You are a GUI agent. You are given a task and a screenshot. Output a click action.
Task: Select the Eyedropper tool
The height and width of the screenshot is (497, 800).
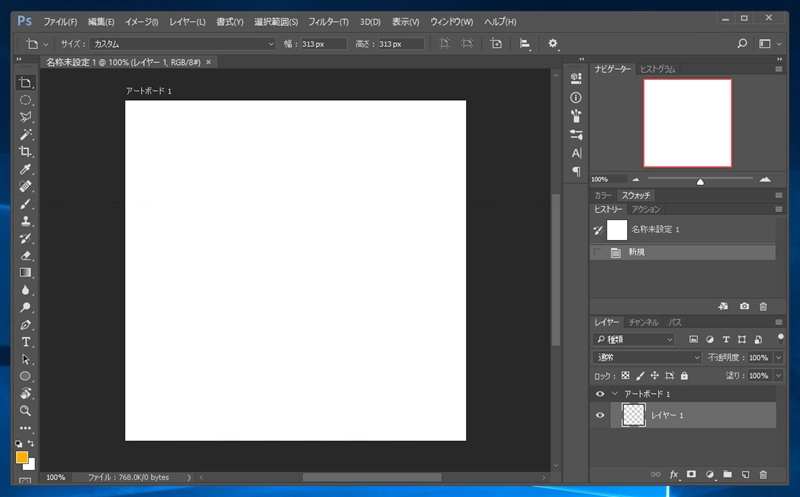pyautogui.click(x=26, y=169)
